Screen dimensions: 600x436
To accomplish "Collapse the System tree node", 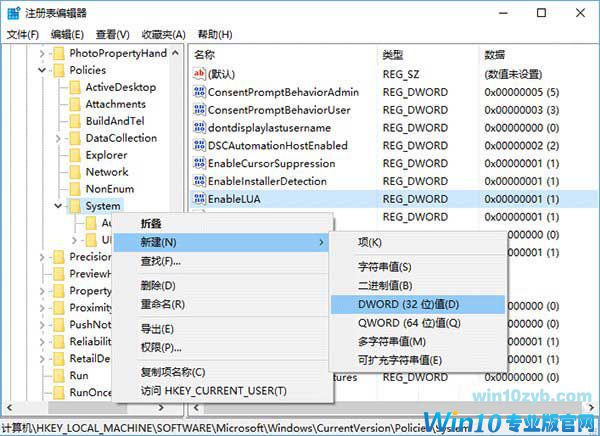I will click(58, 206).
